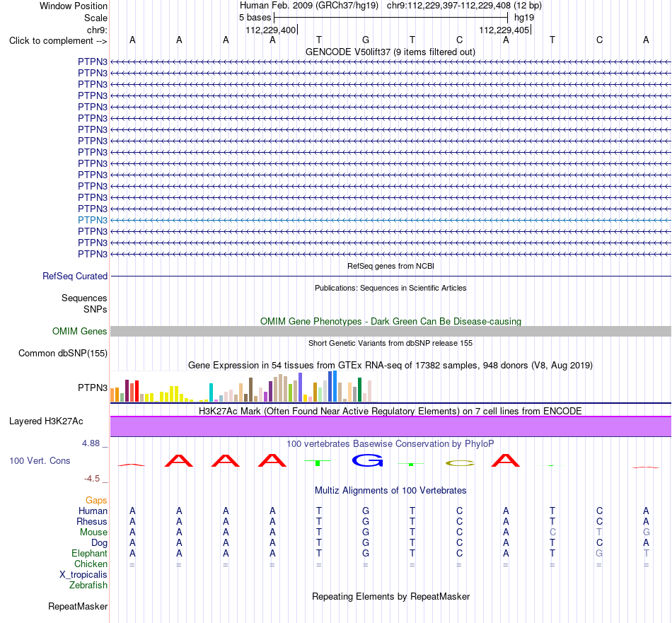Click the Human alignment row label
The height and width of the screenshot is (623, 672).
point(93,511)
